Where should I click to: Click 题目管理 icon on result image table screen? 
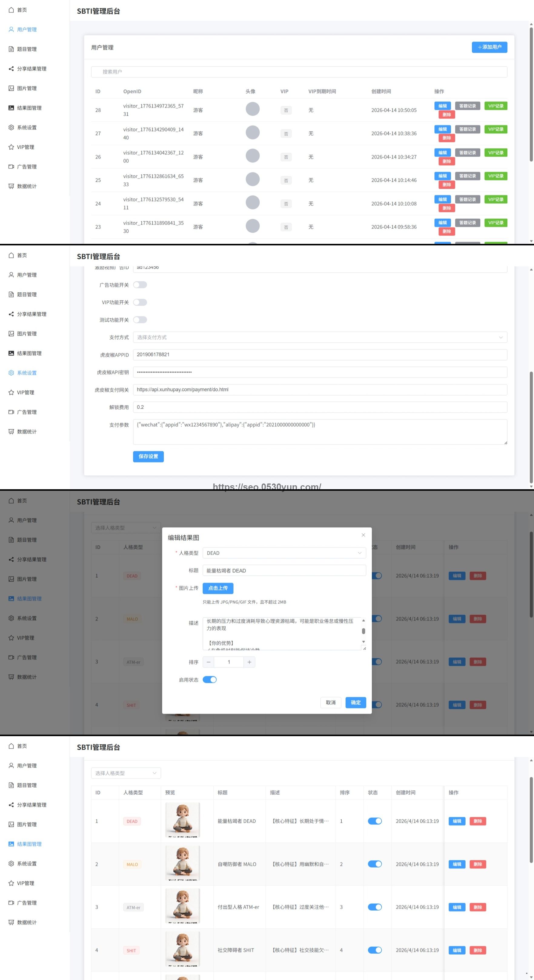pyautogui.click(x=12, y=785)
